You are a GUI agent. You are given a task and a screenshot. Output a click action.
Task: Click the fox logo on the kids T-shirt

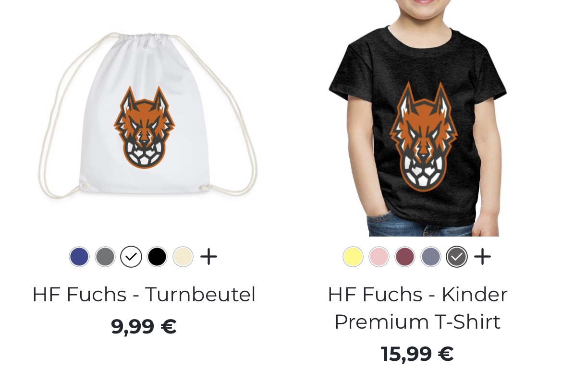click(424, 137)
